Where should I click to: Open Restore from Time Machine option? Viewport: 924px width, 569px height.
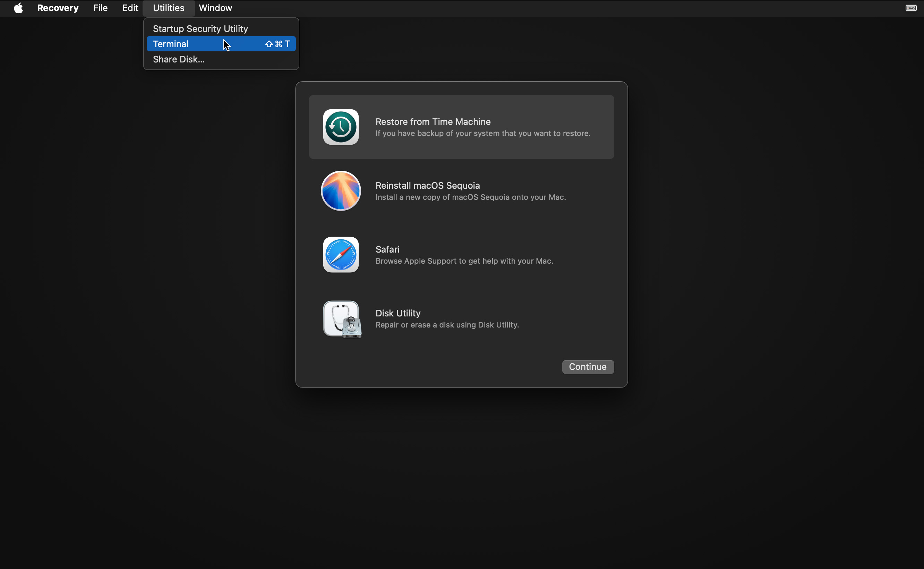tap(462, 127)
